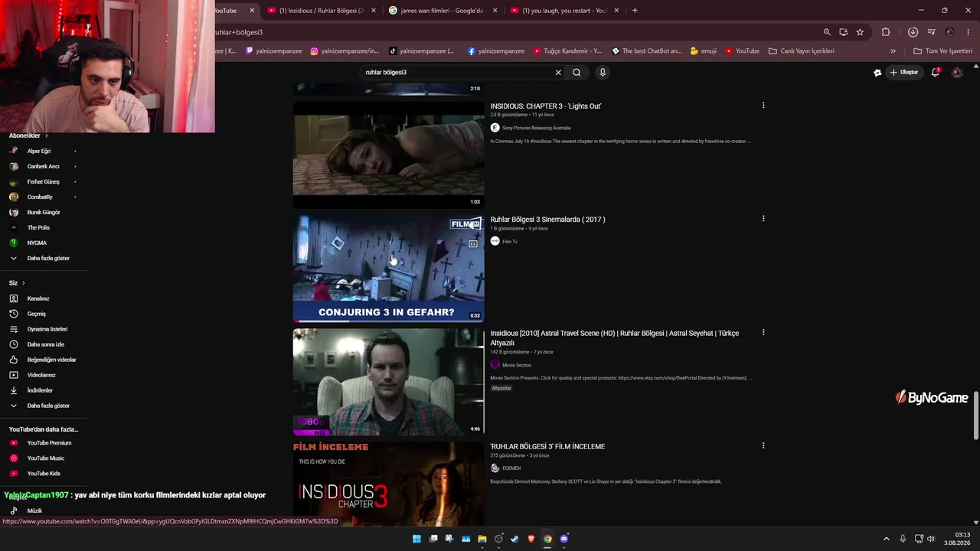Open the NYGMA subscription

(37, 243)
